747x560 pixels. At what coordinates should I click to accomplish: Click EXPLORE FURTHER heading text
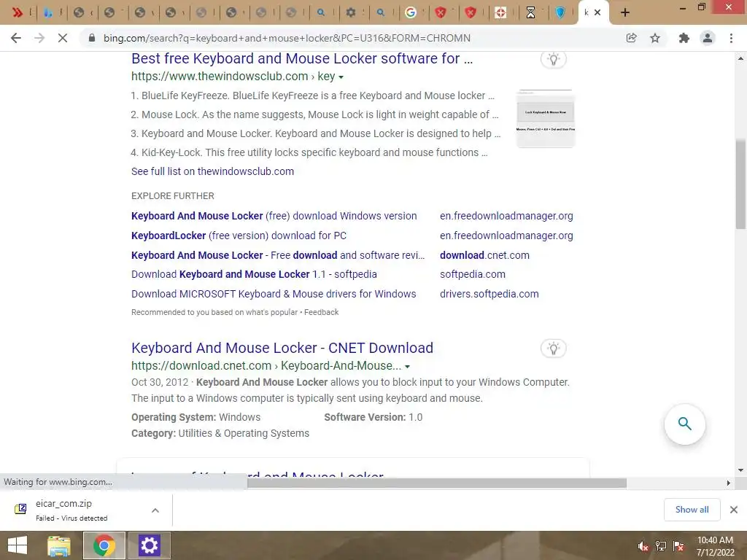coord(173,196)
